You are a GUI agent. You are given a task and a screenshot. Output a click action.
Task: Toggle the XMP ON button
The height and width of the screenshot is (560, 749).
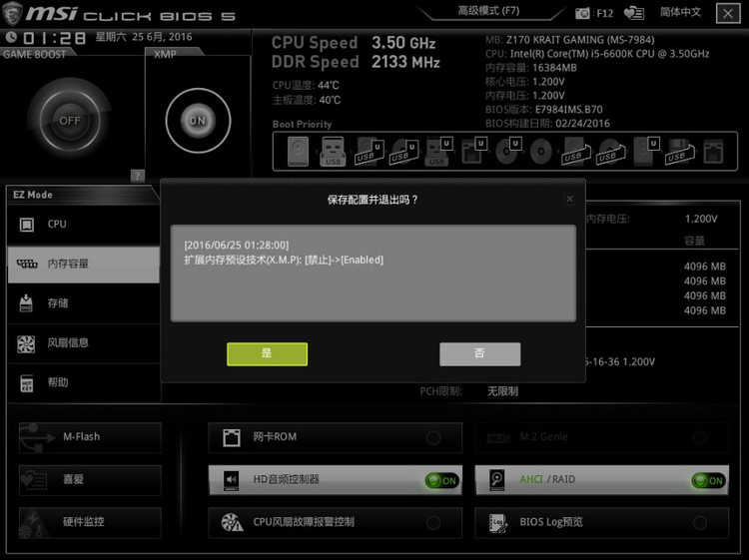(198, 121)
